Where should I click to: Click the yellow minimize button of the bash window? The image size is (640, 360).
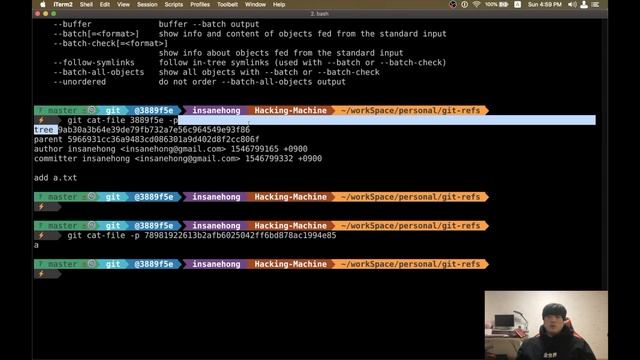coord(45,13)
